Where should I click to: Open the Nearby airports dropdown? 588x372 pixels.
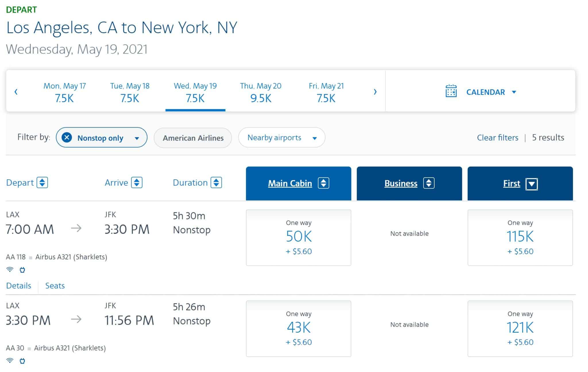[282, 138]
